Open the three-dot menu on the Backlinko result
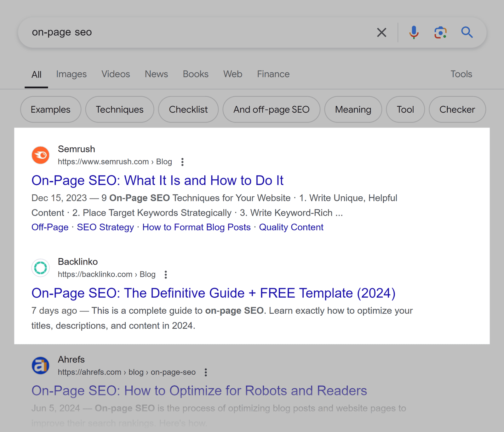Viewport: 504px width, 432px height. point(165,274)
